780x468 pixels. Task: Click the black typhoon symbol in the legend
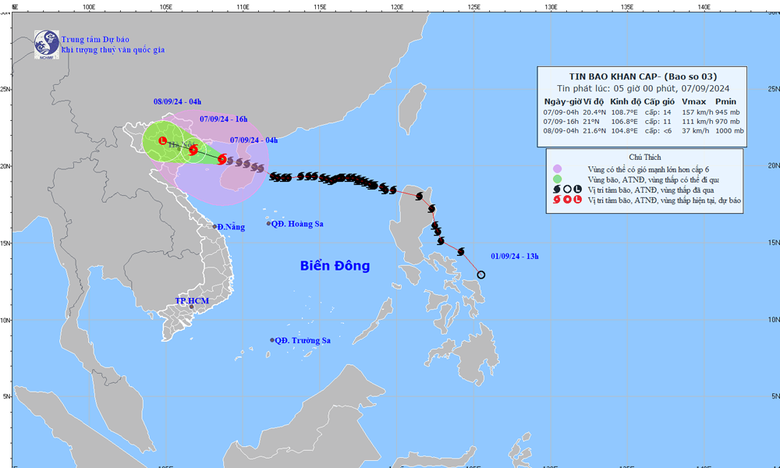pos(556,189)
